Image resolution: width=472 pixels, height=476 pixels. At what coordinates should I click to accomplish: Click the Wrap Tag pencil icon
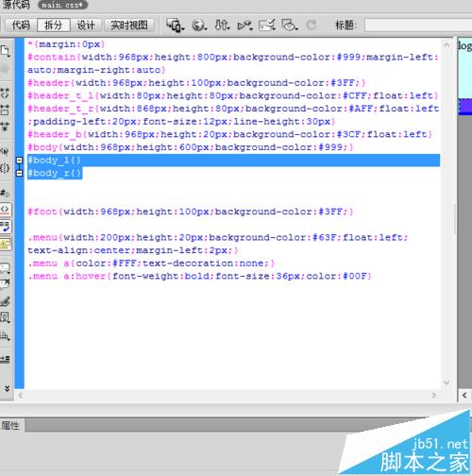tap(5, 301)
